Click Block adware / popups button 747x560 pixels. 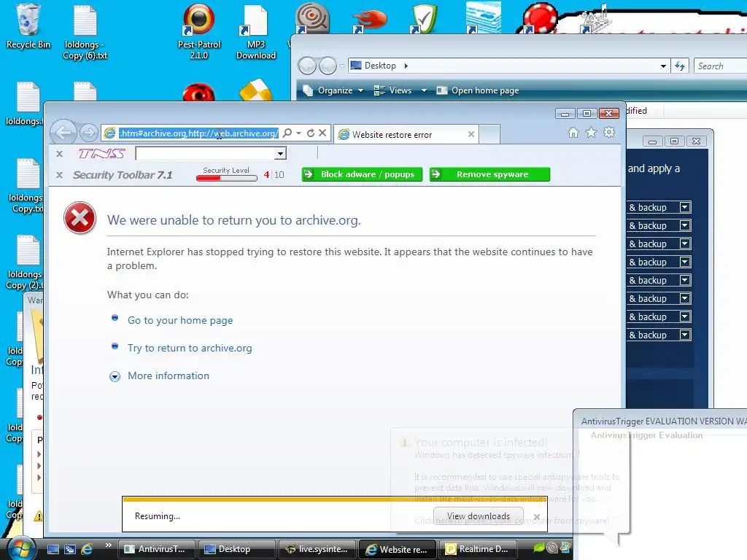pos(362,174)
